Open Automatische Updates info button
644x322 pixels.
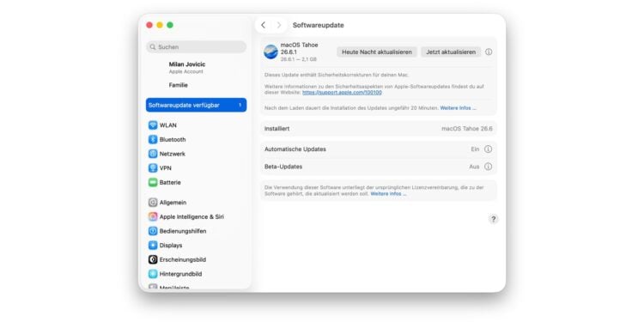(488, 149)
